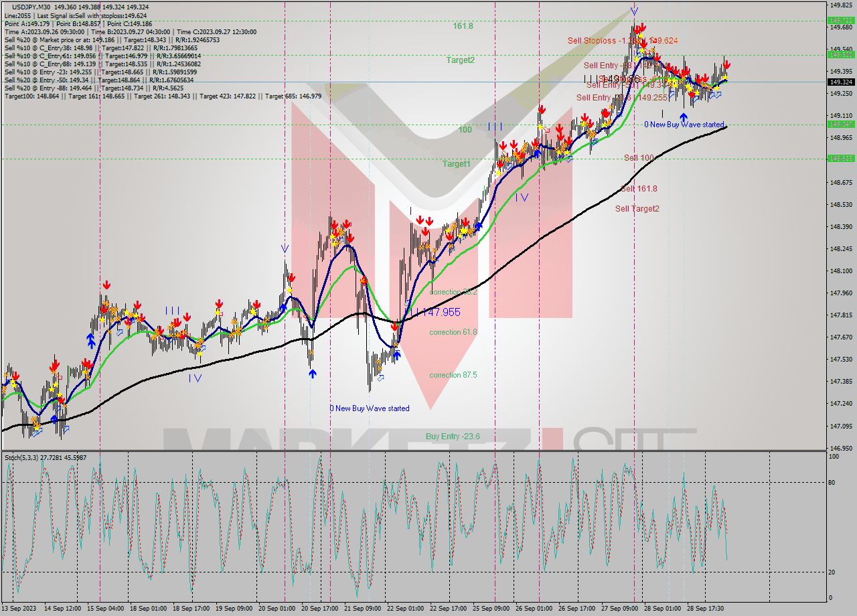Screen dimensions: 857x616
Task: Click the 149.825 price scale value
Action: click(x=842, y=5)
